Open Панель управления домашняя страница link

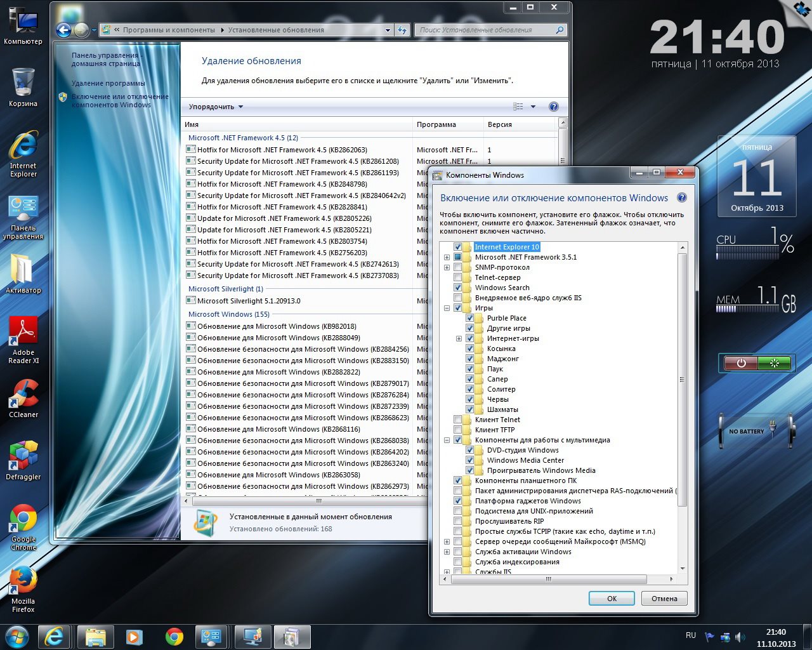click(x=105, y=60)
